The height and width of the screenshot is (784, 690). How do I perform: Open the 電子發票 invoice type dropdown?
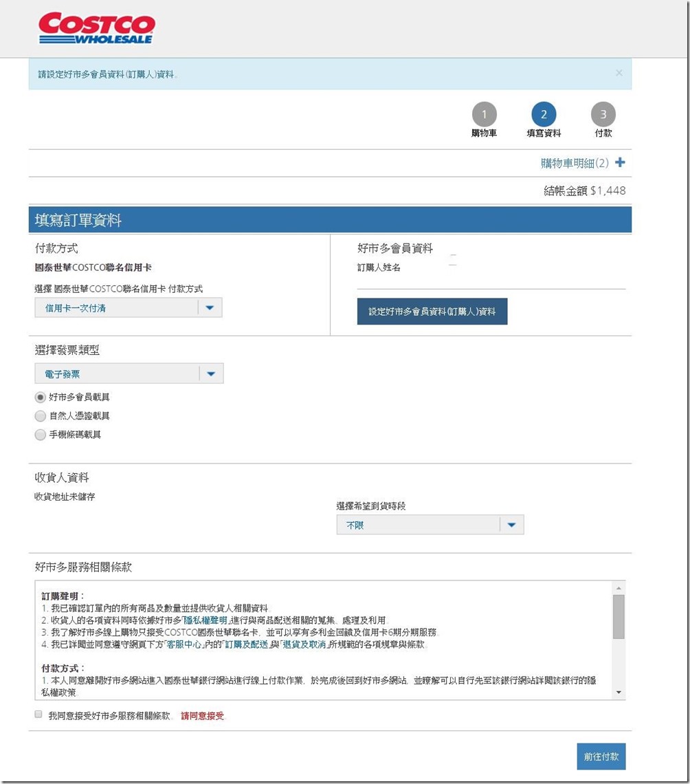129,373
